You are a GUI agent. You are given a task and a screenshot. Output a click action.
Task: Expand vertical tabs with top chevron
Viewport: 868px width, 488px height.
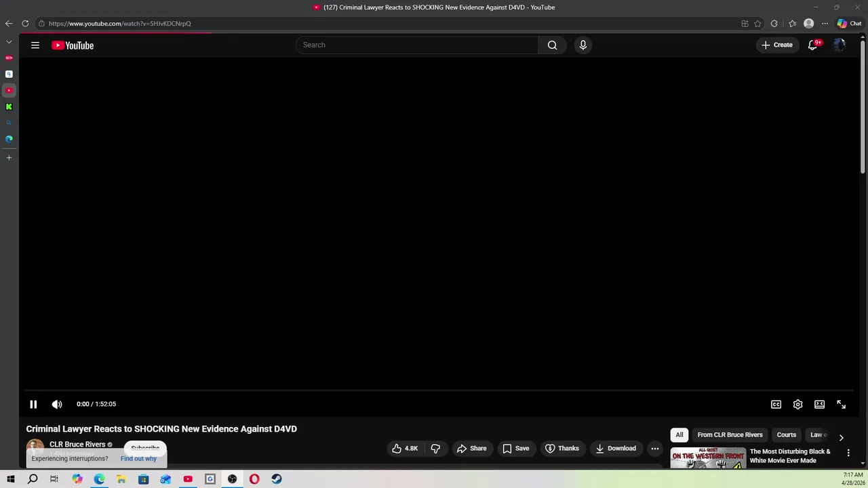click(x=9, y=42)
